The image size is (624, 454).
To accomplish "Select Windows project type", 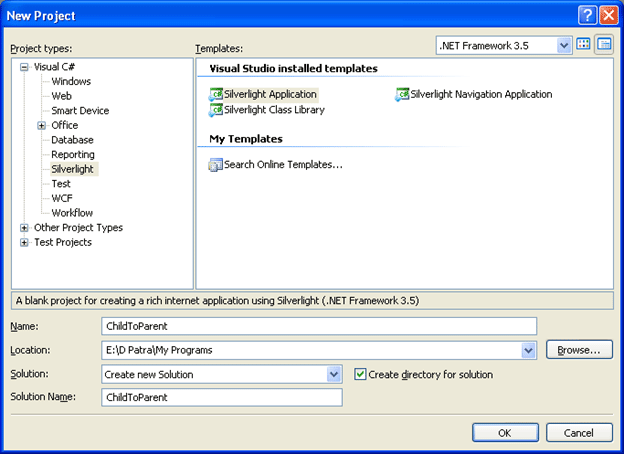I will 71,82.
